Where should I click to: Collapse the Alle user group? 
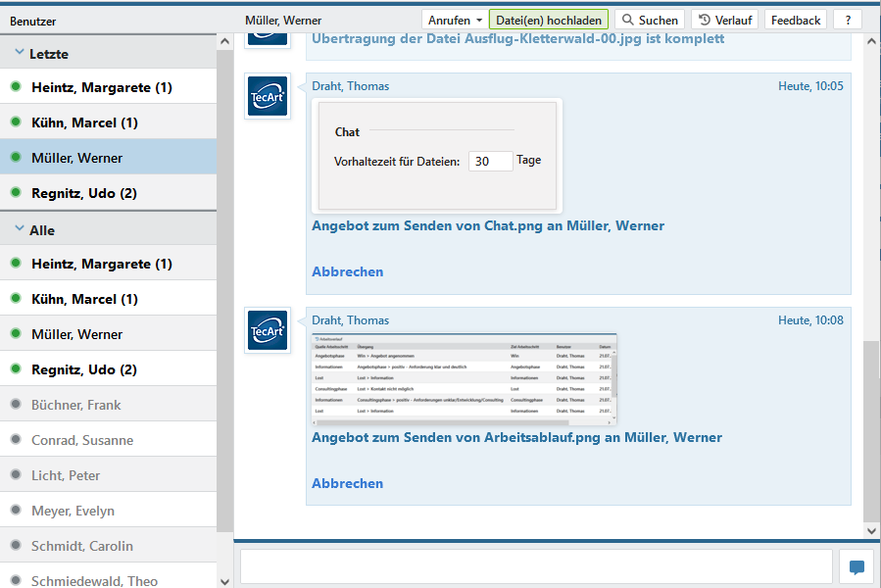pyautogui.click(x=20, y=230)
